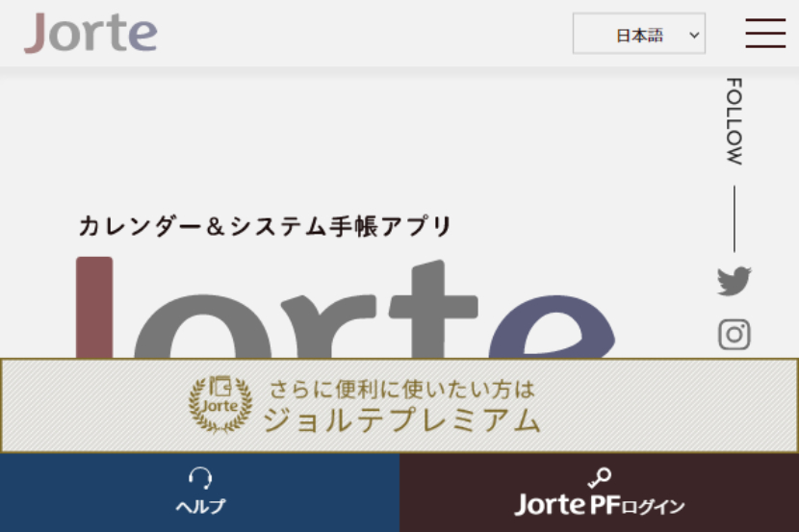The width and height of the screenshot is (799, 532).
Task: Click the key icon above Jorte PF login
Action: tap(600, 478)
